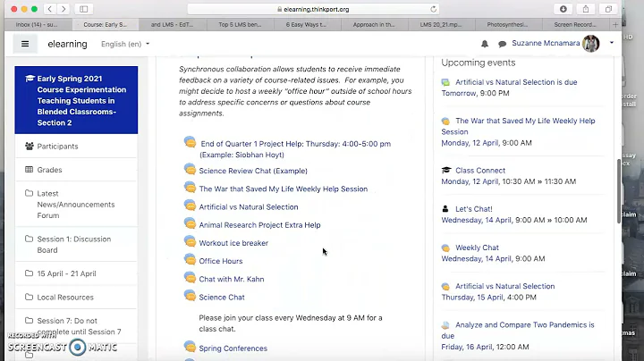Select the Early Spring 2021 course header

click(76, 100)
